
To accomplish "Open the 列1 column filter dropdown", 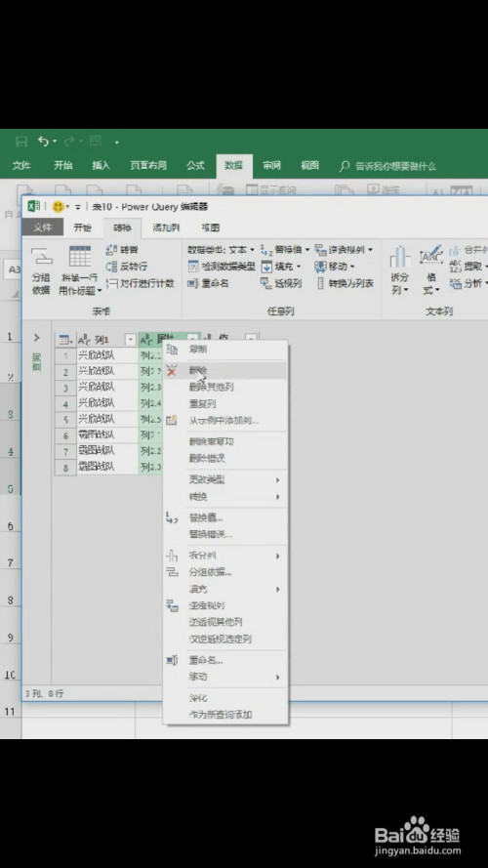I will (x=130, y=340).
